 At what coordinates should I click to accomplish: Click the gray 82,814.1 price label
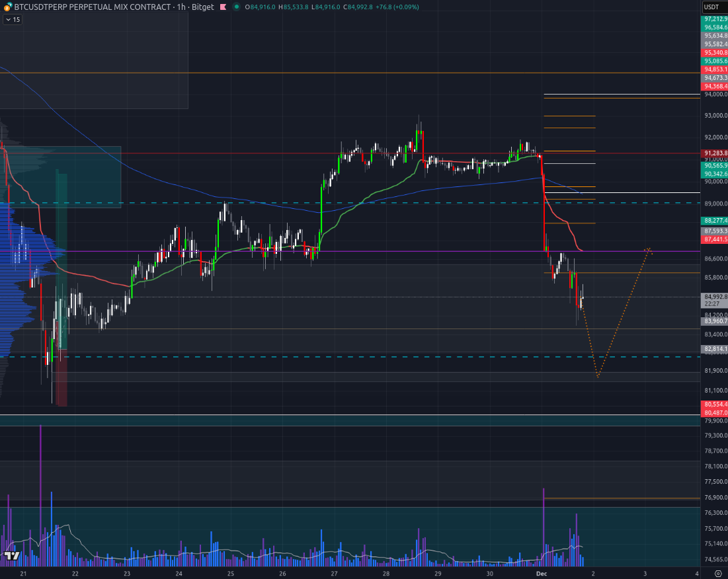pos(715,348)
